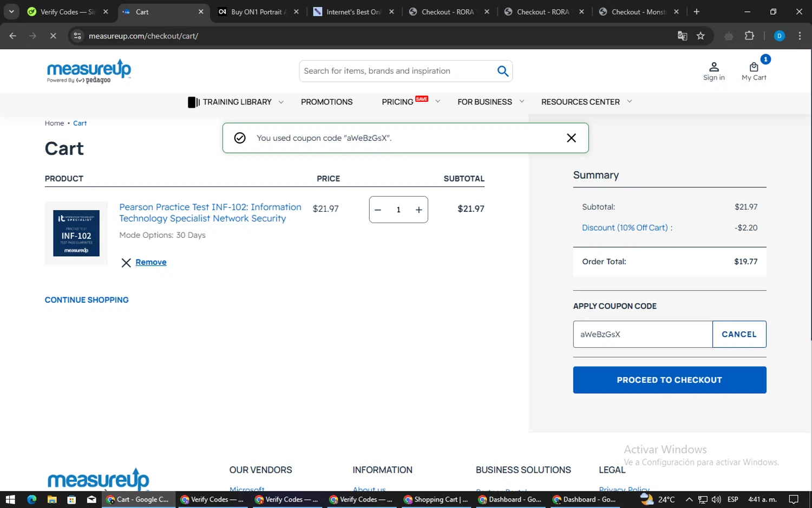The image size is (812, 508).
Task: Open the Windows Start menu
Action: coord(10,499)
